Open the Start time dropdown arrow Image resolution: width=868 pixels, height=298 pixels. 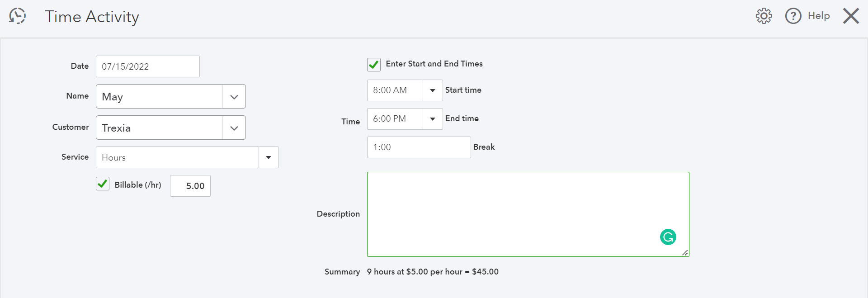tap(433, 90)
